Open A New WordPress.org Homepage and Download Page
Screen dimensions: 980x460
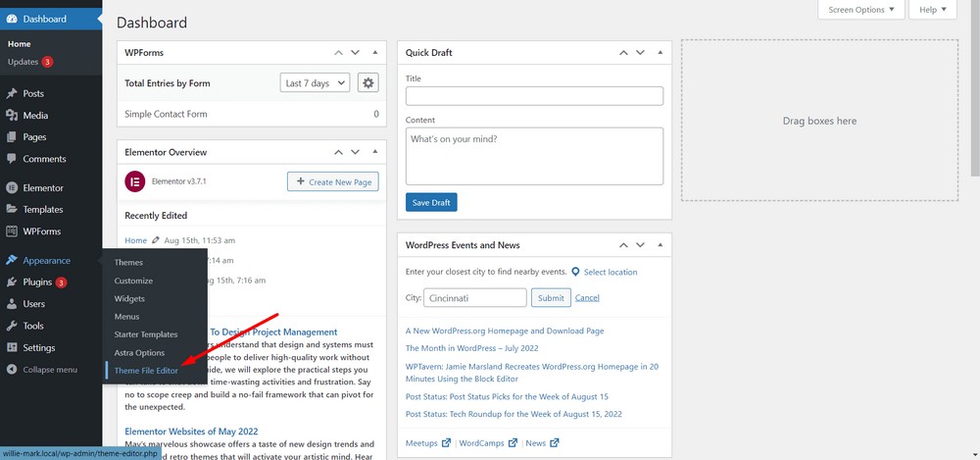[505, 331]
